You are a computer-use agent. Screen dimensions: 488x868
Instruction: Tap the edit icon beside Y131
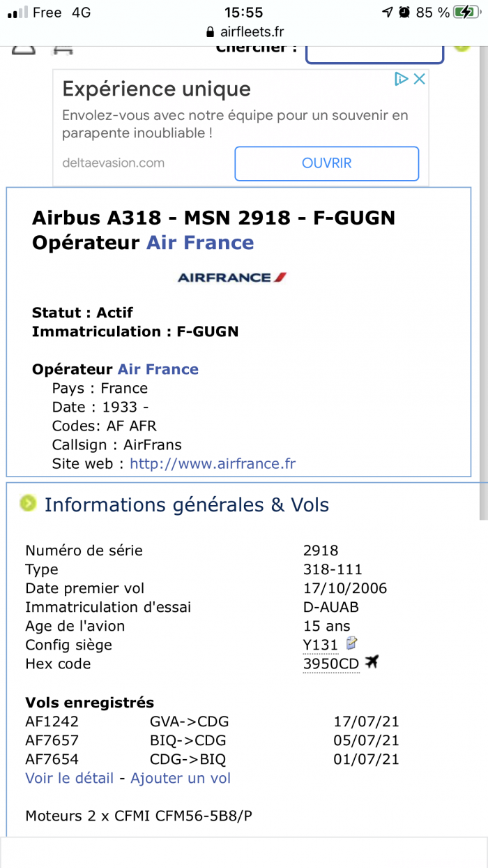351,643
